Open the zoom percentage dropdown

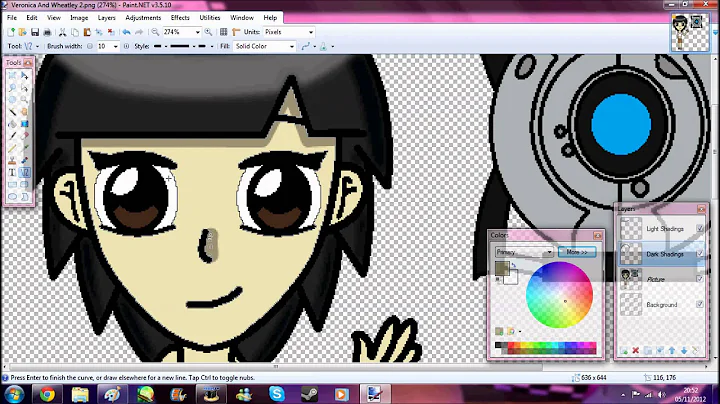(x=197, y=32)
